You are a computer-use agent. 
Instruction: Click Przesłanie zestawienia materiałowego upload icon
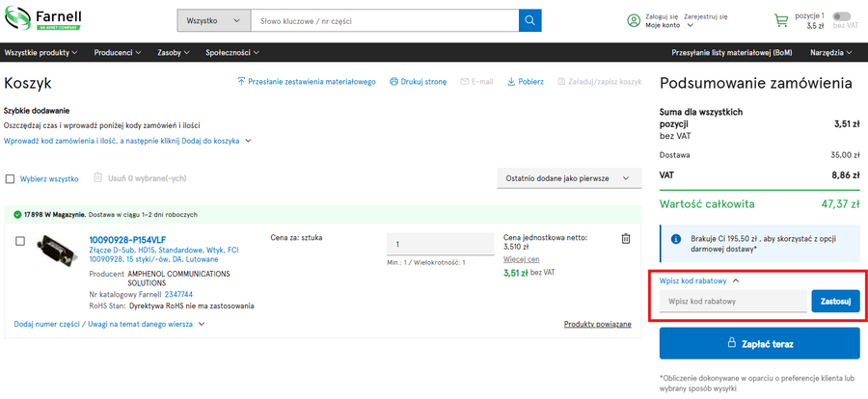click(x=241, y=82)
